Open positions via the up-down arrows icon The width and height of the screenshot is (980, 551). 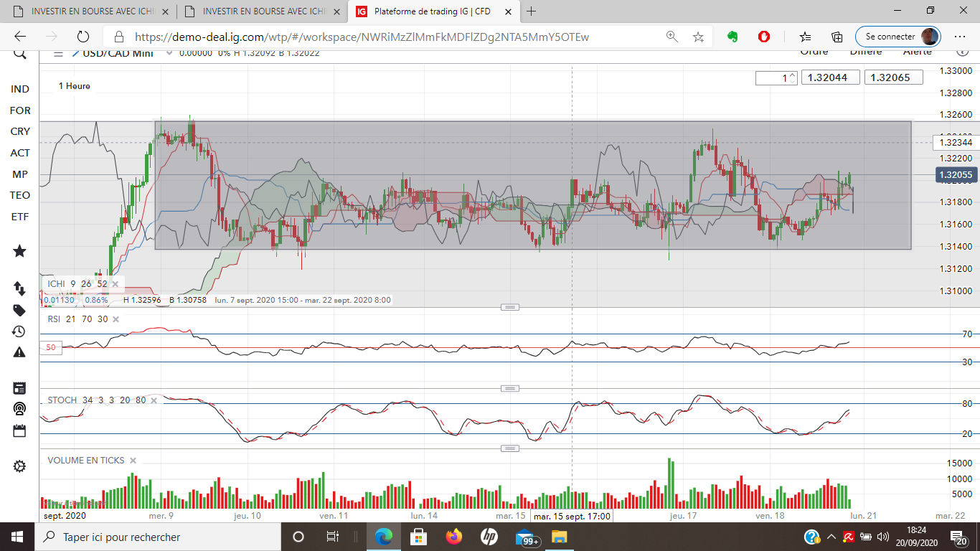[x=19, y=288]
